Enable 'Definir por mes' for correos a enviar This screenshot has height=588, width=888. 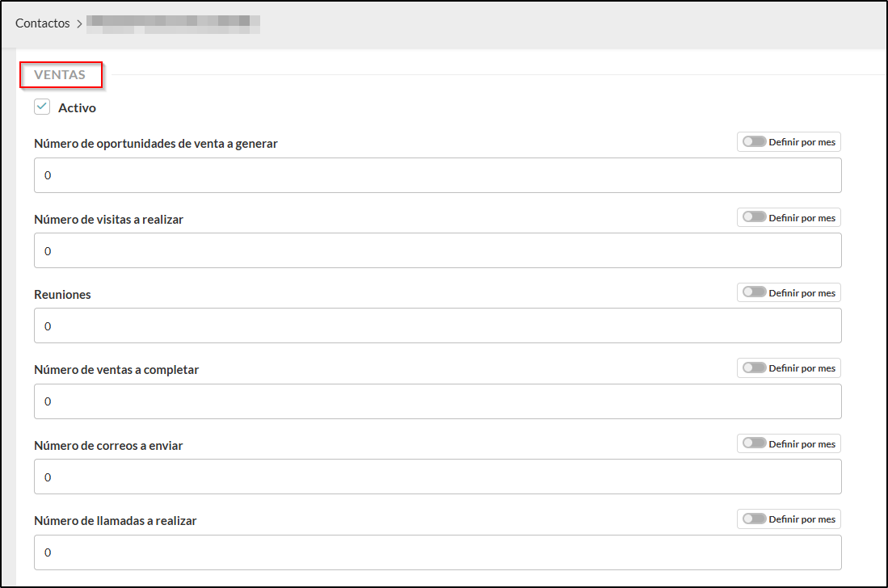click(755, 443)
